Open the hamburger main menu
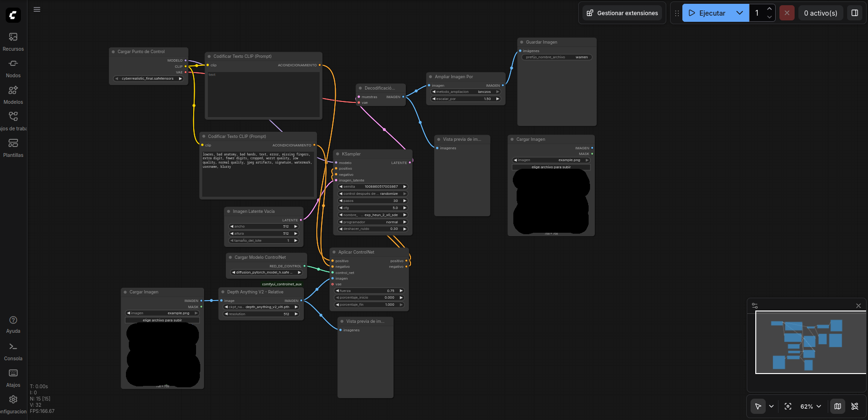Screen dimensions: 868x420 [37, 9]
